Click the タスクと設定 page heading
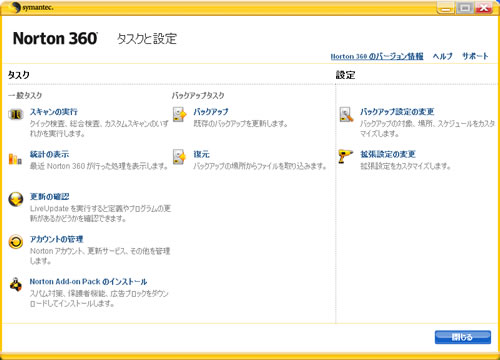 [x=147, y=39]
